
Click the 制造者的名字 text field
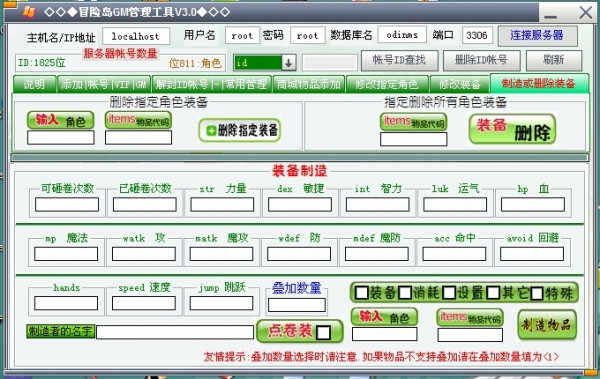175,332
